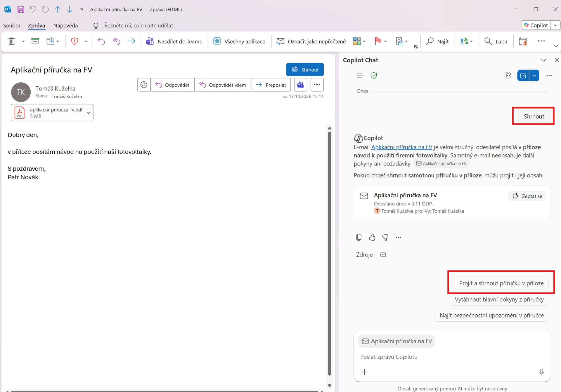This screenshot has height=392, width=561.
Task: Click the message body vertical scrollbar
Action: coord(330,253)
